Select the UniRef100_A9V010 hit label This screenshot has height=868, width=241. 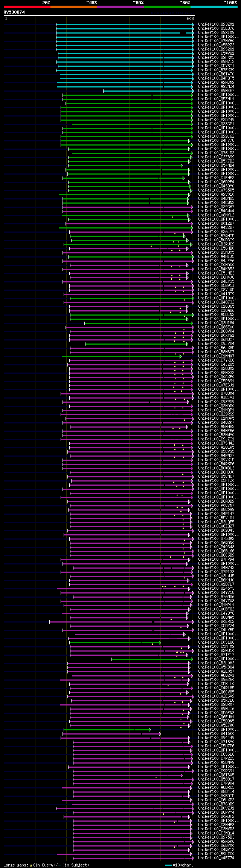click(216, 195)
